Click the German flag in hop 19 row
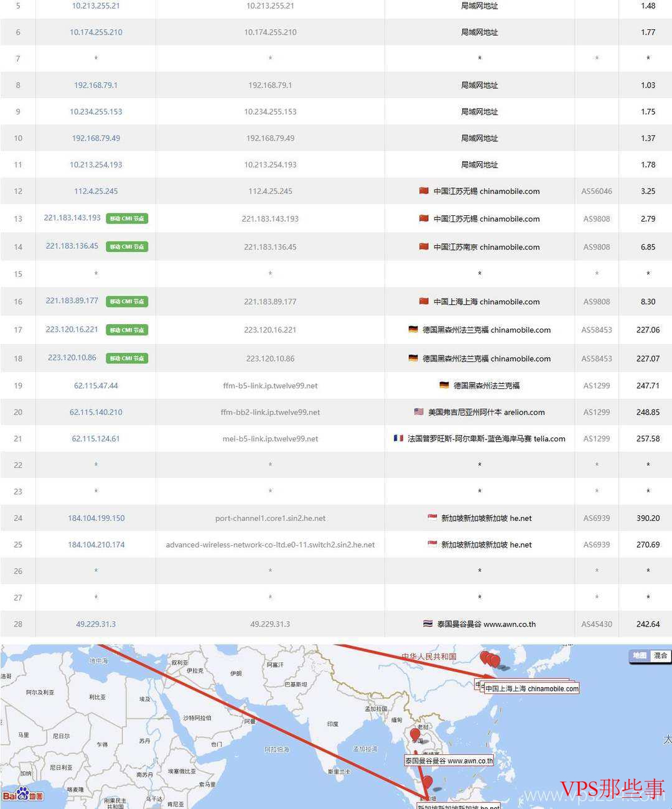The image size is (672, 809). pyautogui.click(x=444, y=385)
